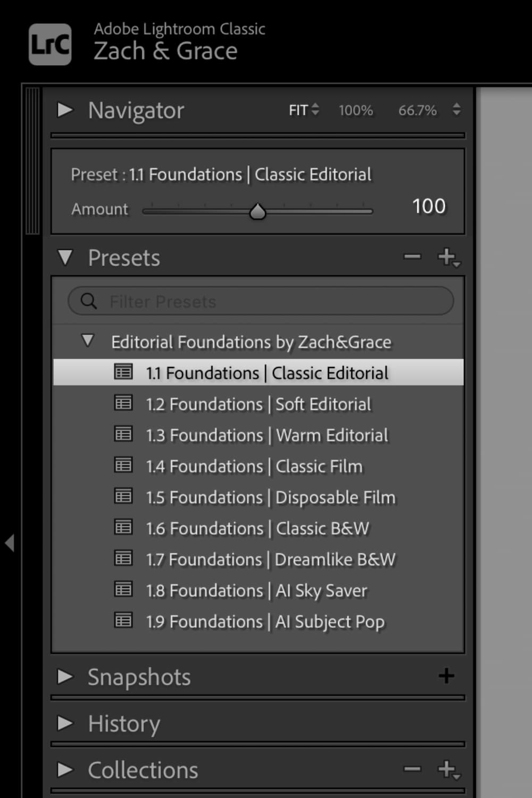Select 1.2 Foundations Soft Editorial preset
Screen dimensions: 532x798
point(258,404)
